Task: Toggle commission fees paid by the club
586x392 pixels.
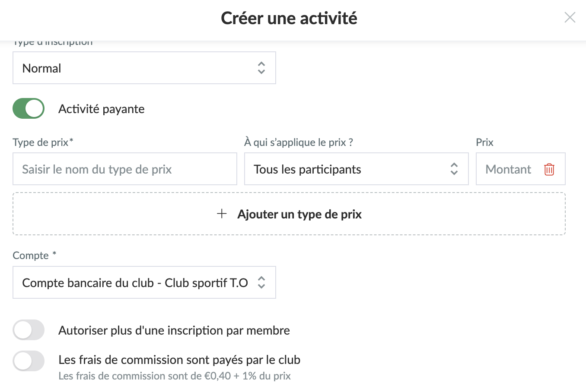Action: (29, 361)
